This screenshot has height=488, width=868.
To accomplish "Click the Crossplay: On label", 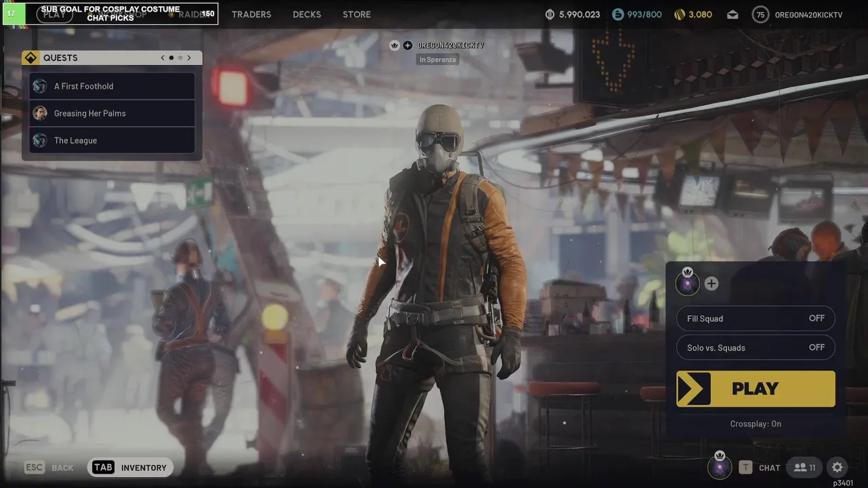I will coord(755,424).
